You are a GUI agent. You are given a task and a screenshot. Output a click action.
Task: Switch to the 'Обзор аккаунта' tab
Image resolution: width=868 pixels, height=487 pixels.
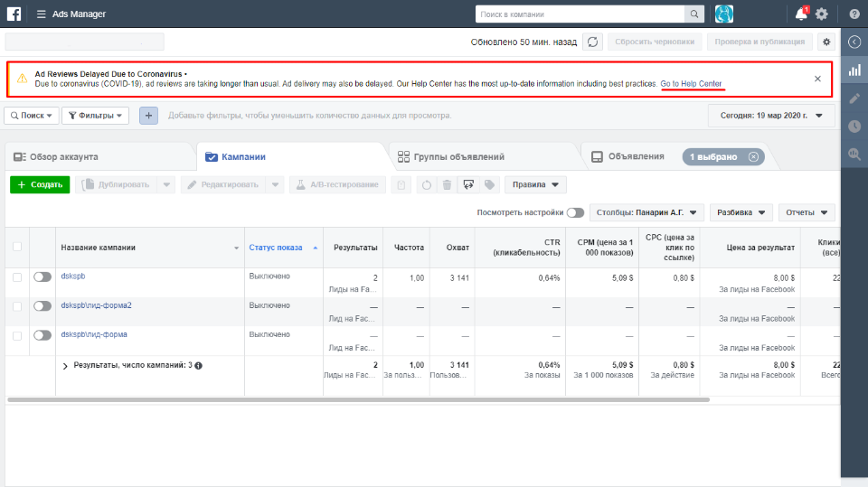click(x=56, y=156)
